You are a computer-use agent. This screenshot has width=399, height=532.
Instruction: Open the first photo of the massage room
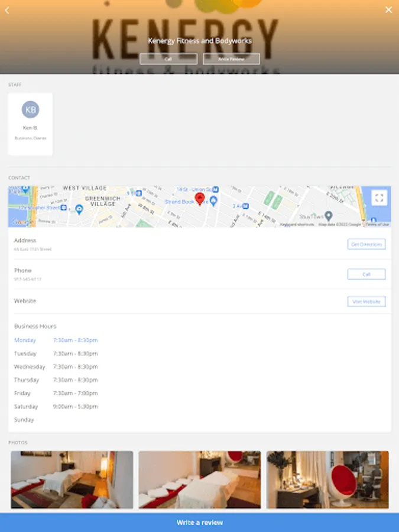[x=72, y=480]
